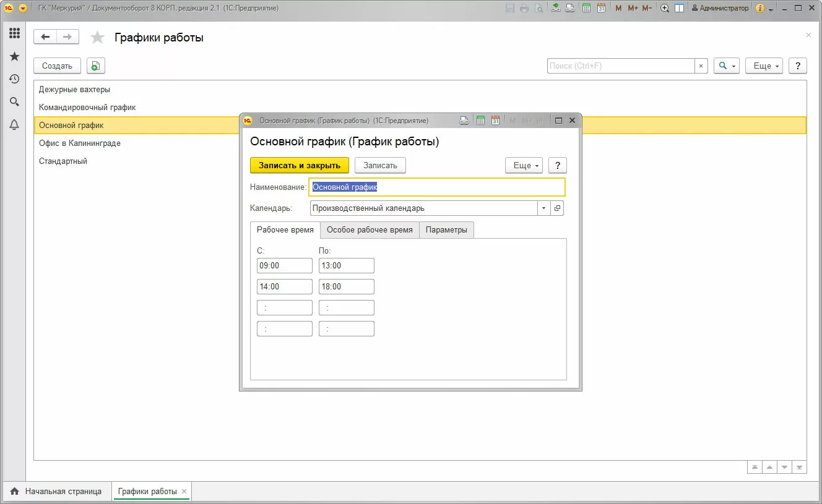The width and height of the screenshot is (822, 504).
Task: Open History icon in left sidebar
Action: pos(14,79)
